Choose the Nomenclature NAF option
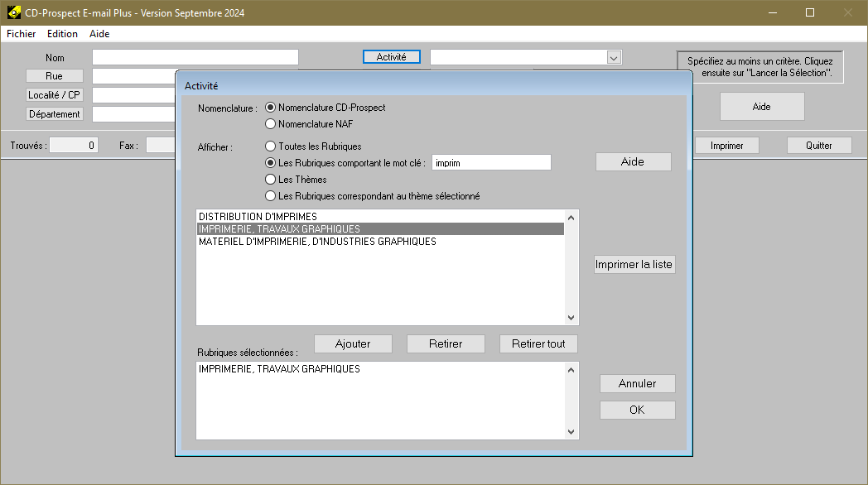The height and width of the screenshot is (485, 868). point(270,124)
